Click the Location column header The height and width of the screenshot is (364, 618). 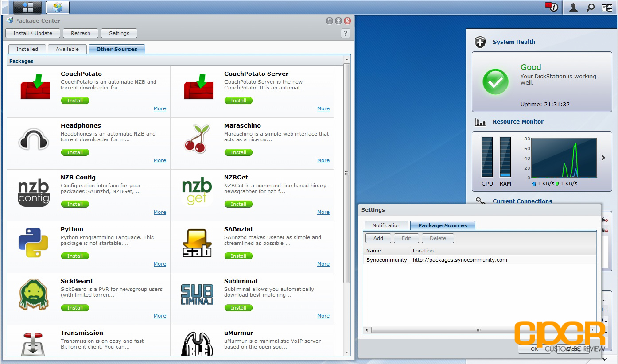[503, 251]
